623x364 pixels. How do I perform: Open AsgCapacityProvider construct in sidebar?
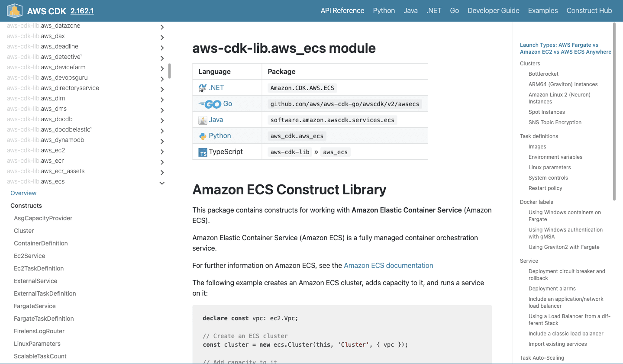coord(43,219)
